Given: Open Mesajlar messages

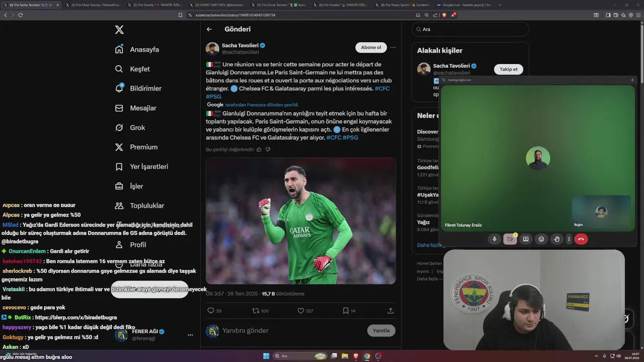Looking at the screenshot, I should 135,108.
